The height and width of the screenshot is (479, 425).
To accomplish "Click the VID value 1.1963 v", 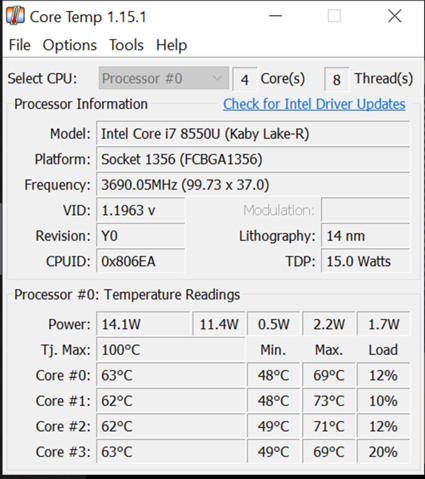I will pyautogui.click(x=141, y=210).
